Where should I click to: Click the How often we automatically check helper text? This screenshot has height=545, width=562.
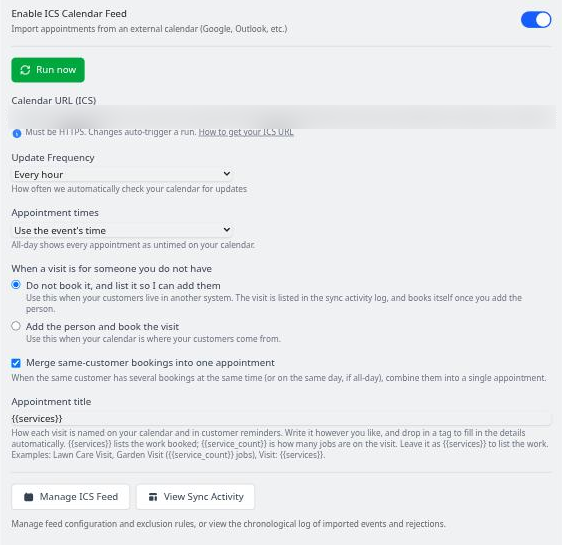point(129,189)
